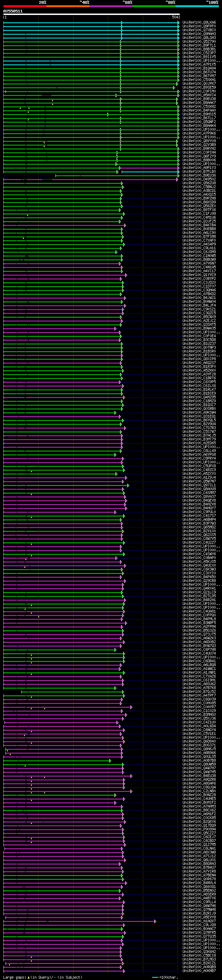Click the magenta ~60% identity legend segment
This screenshot has height=980, width=222.
(111, 7)
